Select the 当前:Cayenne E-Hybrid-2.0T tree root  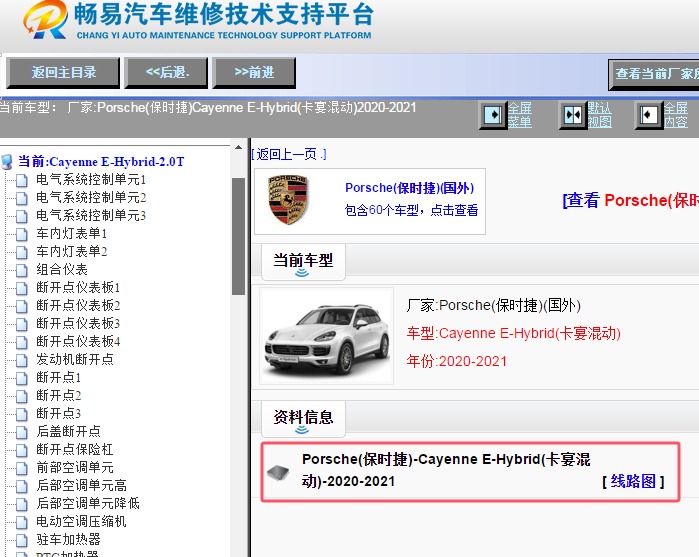coord(101,161)
